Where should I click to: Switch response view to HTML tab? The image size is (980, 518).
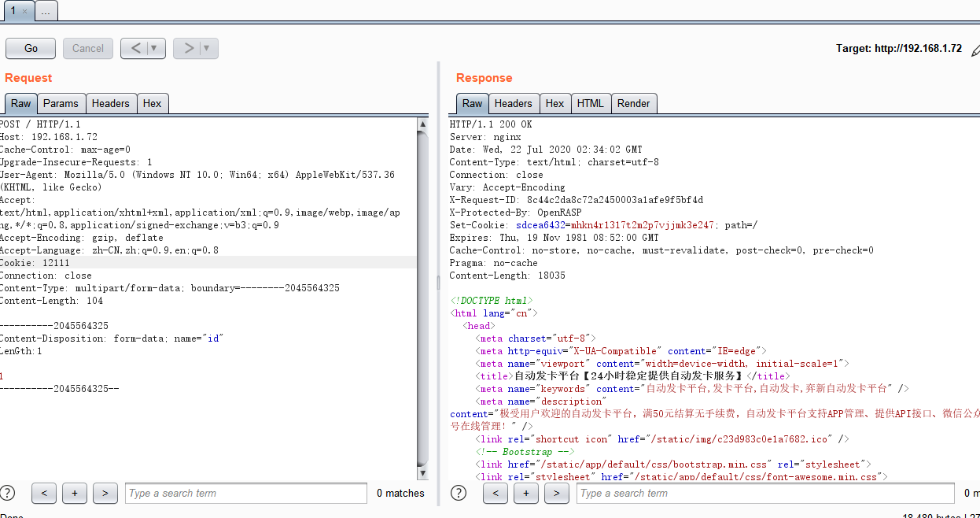click(x=591, y=103)
